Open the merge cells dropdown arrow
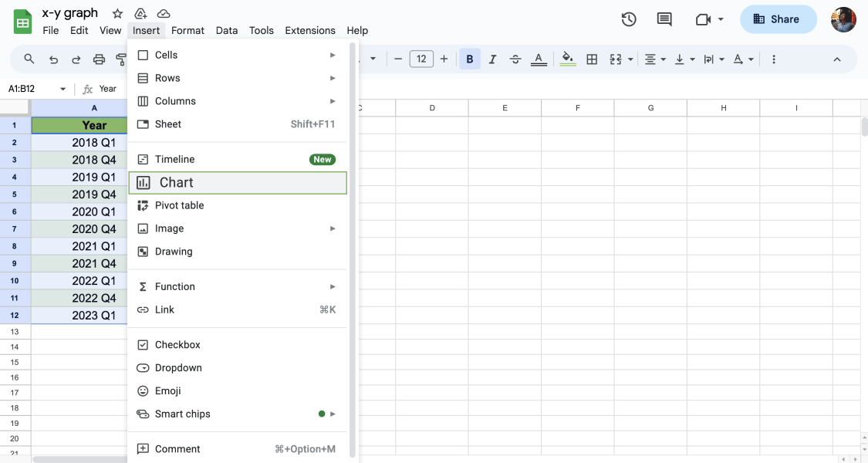 coord(629,59)
